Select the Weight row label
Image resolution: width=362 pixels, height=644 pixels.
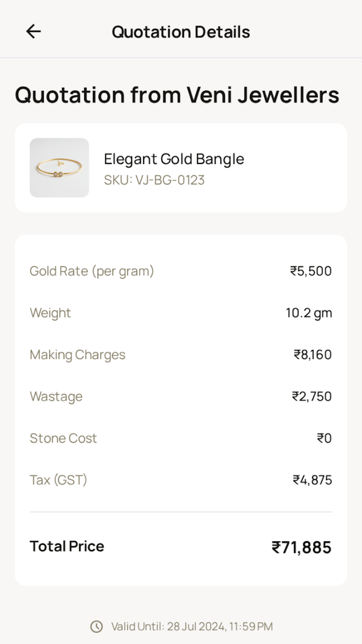click(x=50, y=313)
